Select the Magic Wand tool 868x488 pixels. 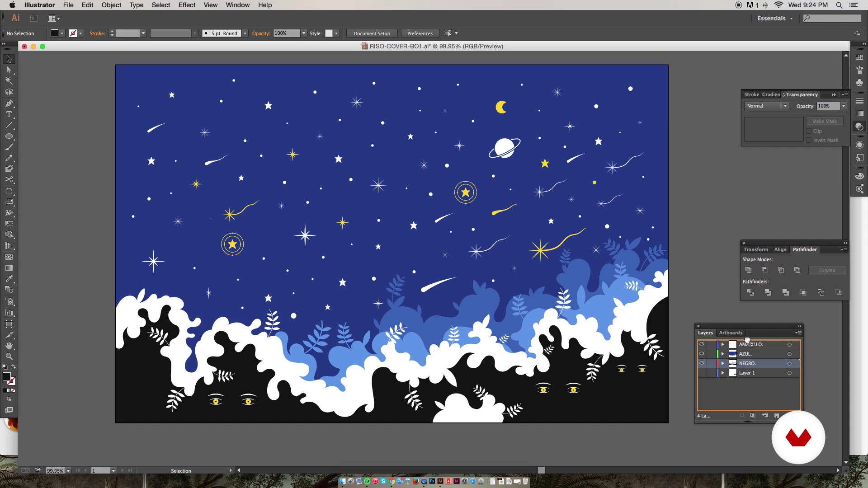pyautogui.click(x=9, y=81)
